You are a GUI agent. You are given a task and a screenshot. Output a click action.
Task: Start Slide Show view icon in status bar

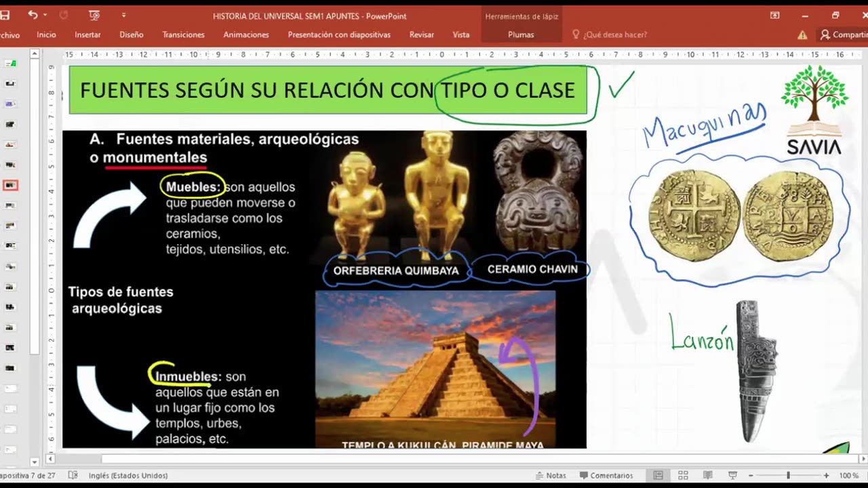[732, 476]
